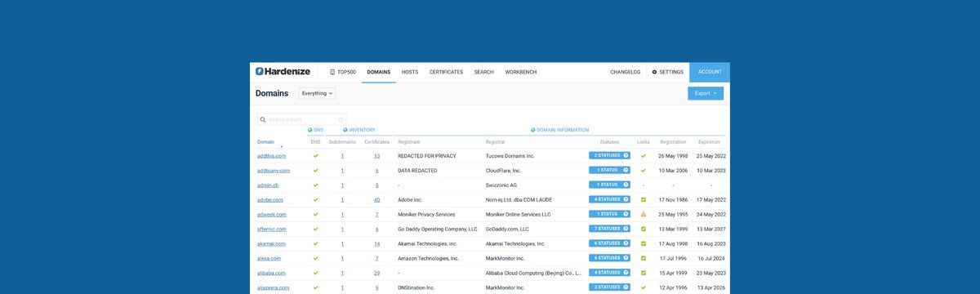Click the Inventory column group header
The width and height of the screenshot is (980, 294).
[x=359, y=130]
